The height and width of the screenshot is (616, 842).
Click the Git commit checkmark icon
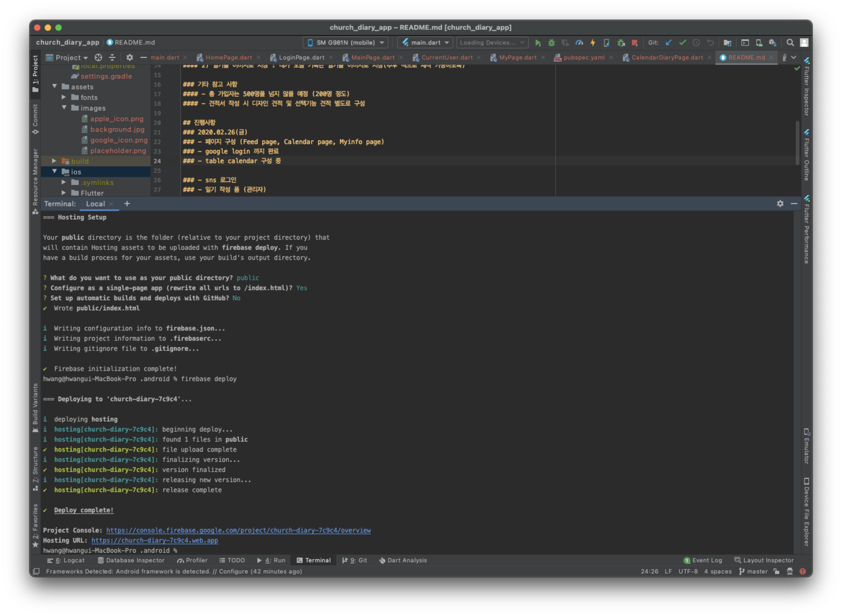click(682, 43)
